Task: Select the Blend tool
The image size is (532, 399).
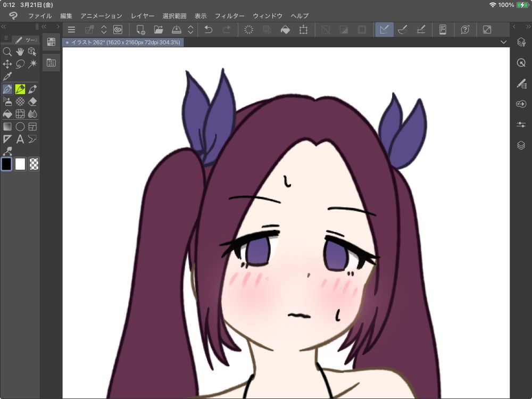Action: pos(32,114)
